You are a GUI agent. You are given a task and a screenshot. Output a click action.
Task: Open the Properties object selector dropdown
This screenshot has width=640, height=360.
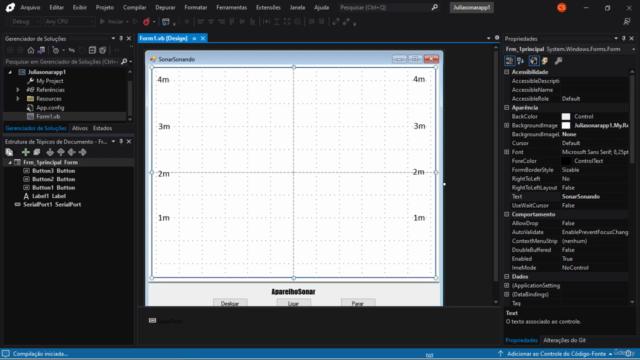(633, 49)
